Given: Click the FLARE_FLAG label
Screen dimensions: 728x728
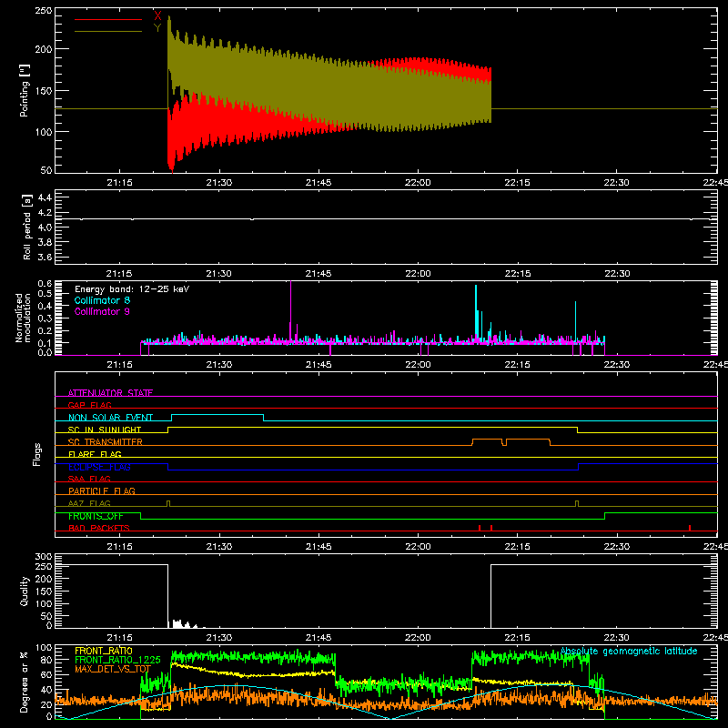Looking at the screenshot, I should [95, 454].
